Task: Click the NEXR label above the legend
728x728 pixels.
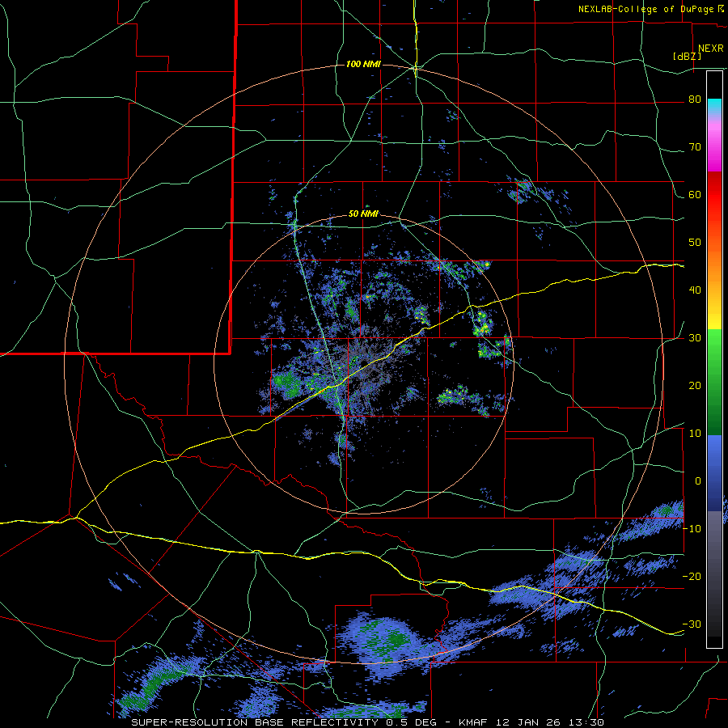Action: click(x=711, y=49)
